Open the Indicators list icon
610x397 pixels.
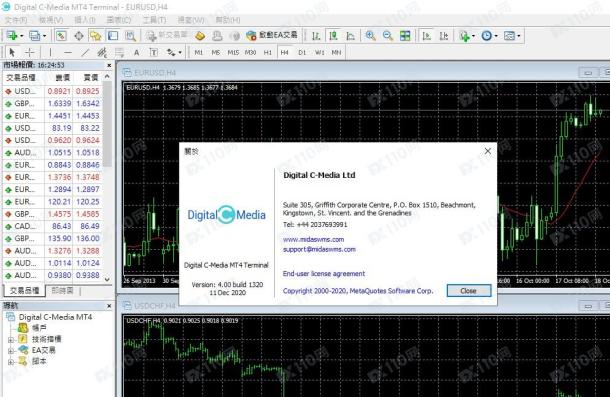coord(464,36)
